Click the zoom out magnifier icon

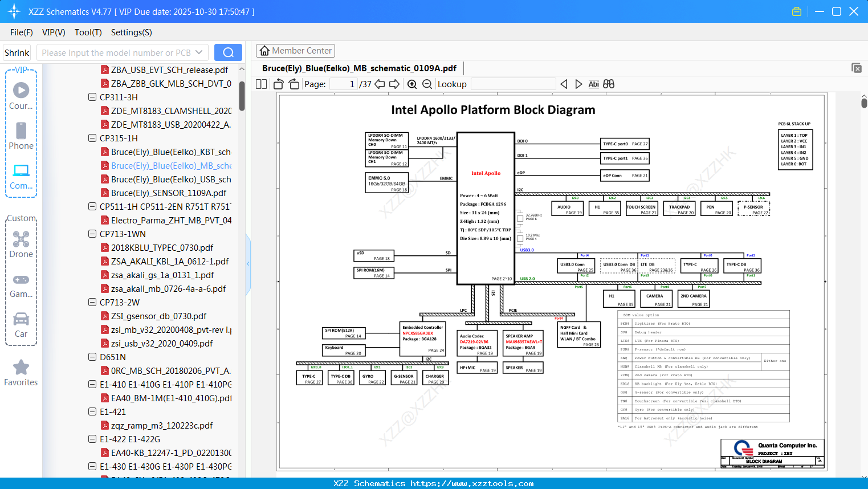(x=427, y=84)
